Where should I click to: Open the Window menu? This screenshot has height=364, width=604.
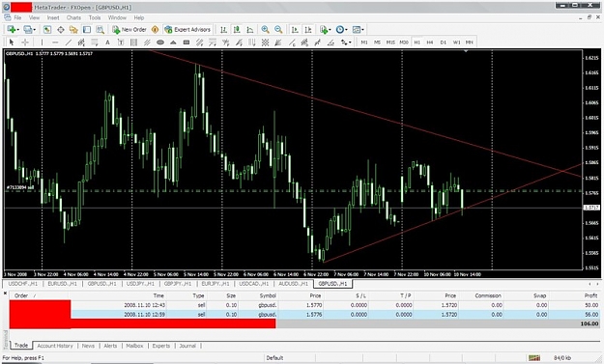117,17
